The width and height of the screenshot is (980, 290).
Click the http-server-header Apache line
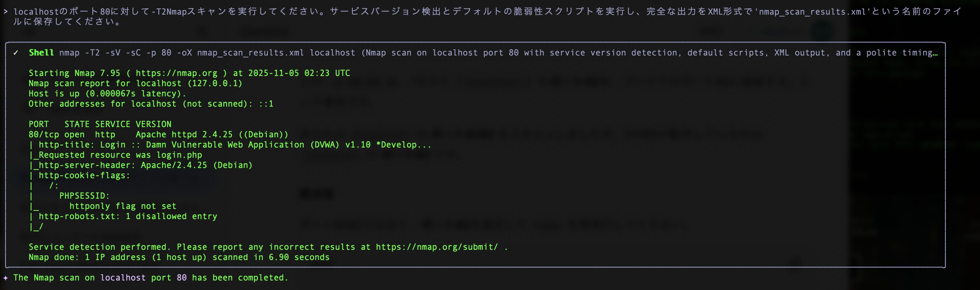(145, 165)
